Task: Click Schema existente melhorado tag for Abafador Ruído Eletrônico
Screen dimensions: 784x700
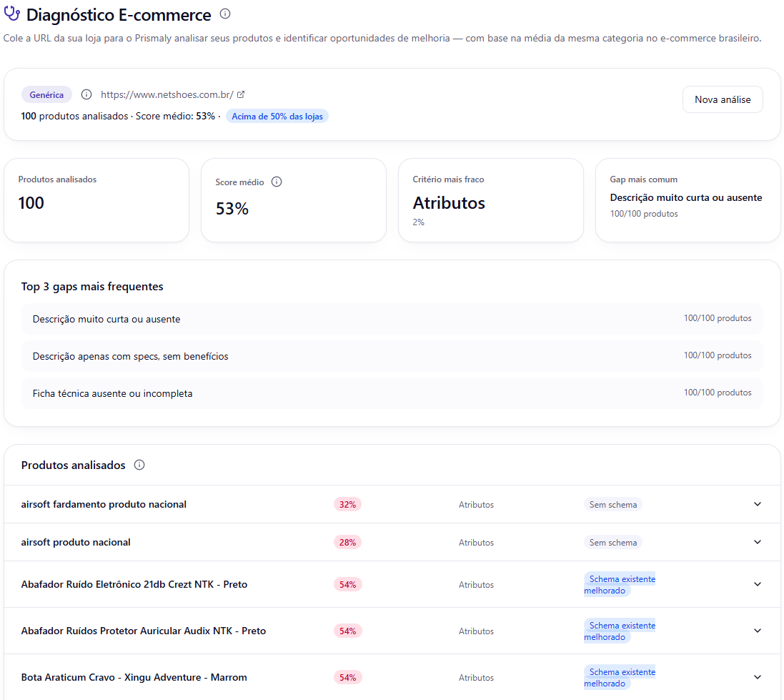Action: pos(620,584)
